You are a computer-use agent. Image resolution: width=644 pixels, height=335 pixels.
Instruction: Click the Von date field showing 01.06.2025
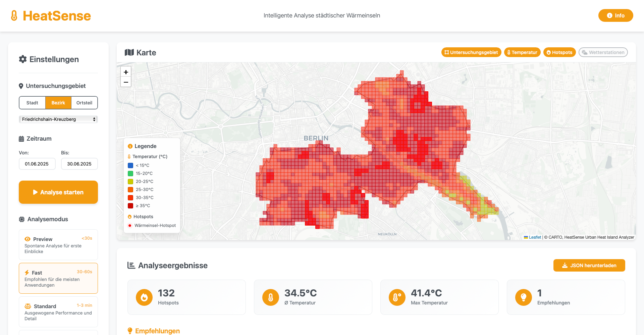click(x=37, y=164)
